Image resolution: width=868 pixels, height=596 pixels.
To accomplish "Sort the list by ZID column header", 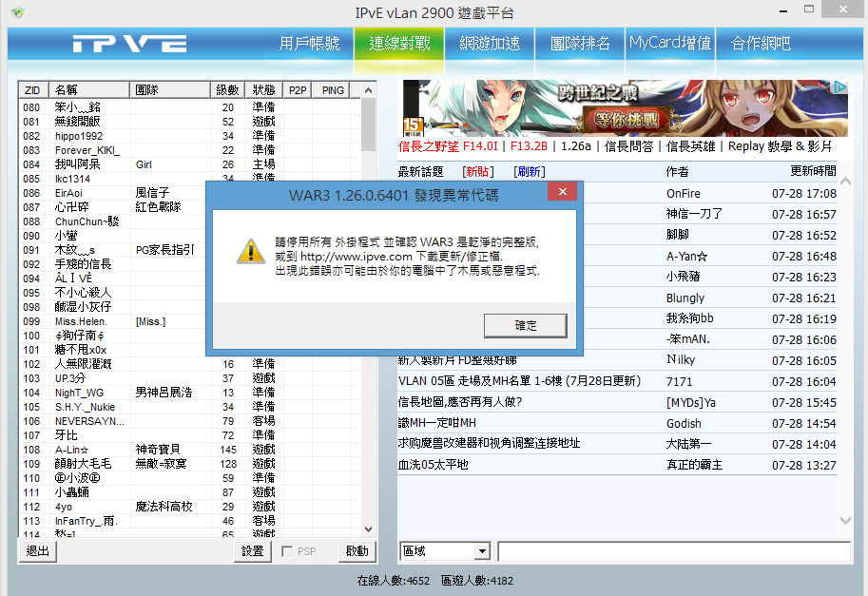I will click(33, 90).
